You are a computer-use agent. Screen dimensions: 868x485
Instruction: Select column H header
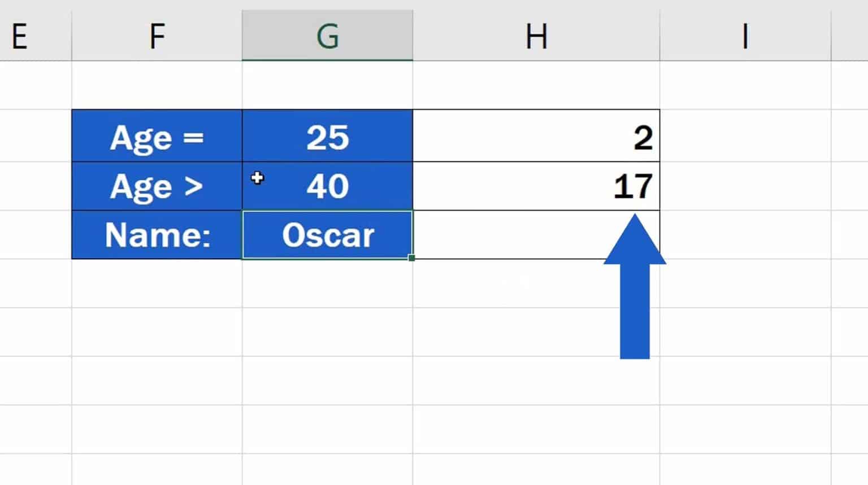pos(536,35)
